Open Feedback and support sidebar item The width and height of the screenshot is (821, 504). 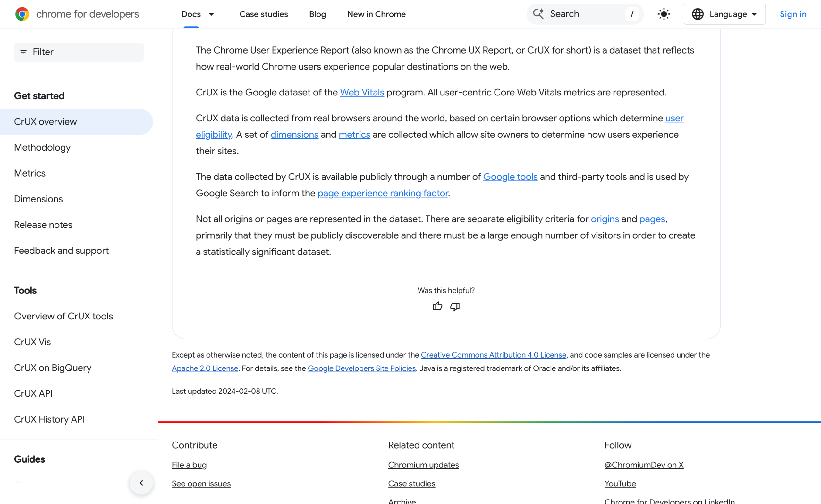(61, 250)
